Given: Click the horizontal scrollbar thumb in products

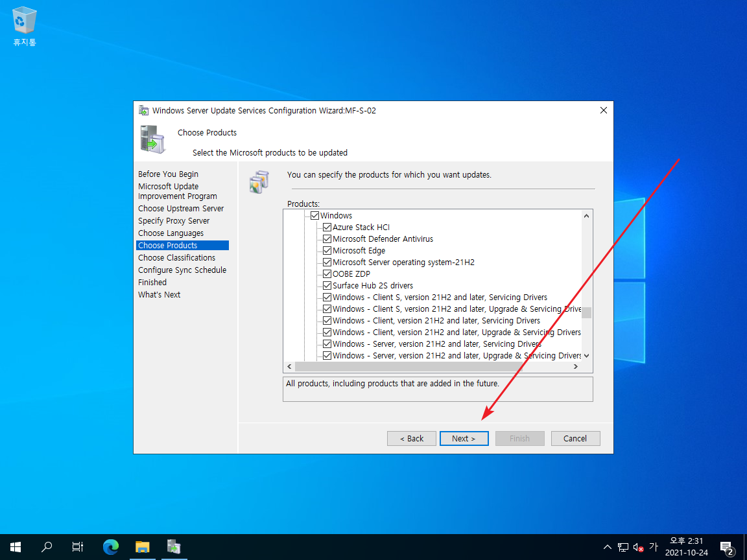Looking at the screenshot, I should click(409, 367).
